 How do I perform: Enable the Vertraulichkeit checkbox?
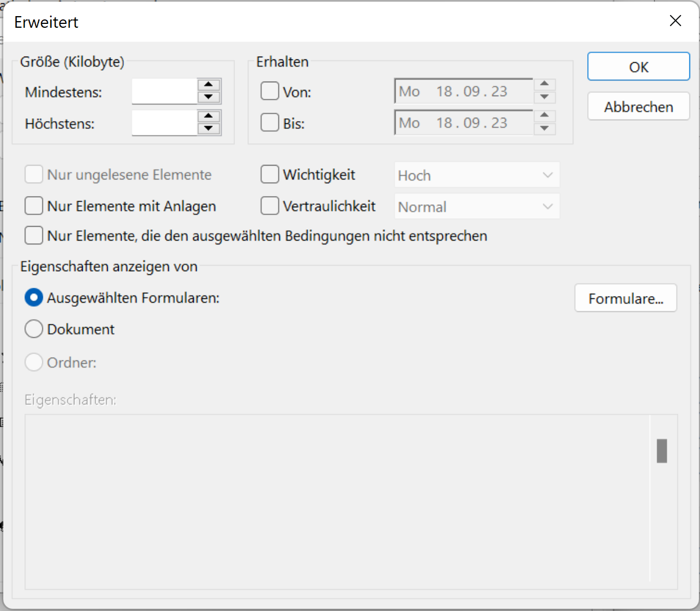[270, 206]
